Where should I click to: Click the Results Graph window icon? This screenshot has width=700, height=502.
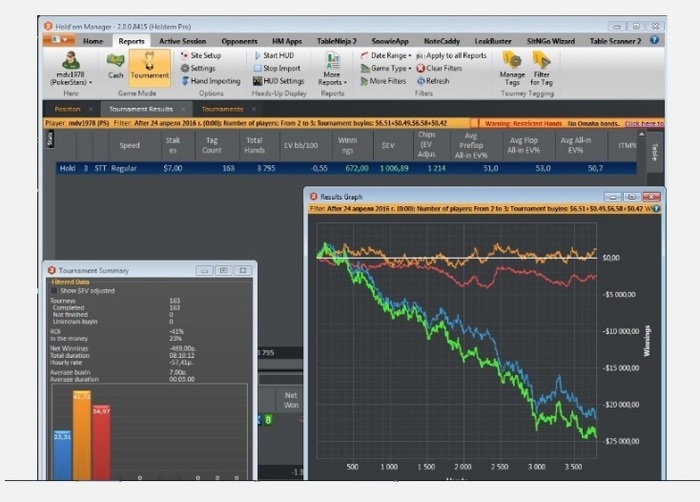click(x=313, y=197)
